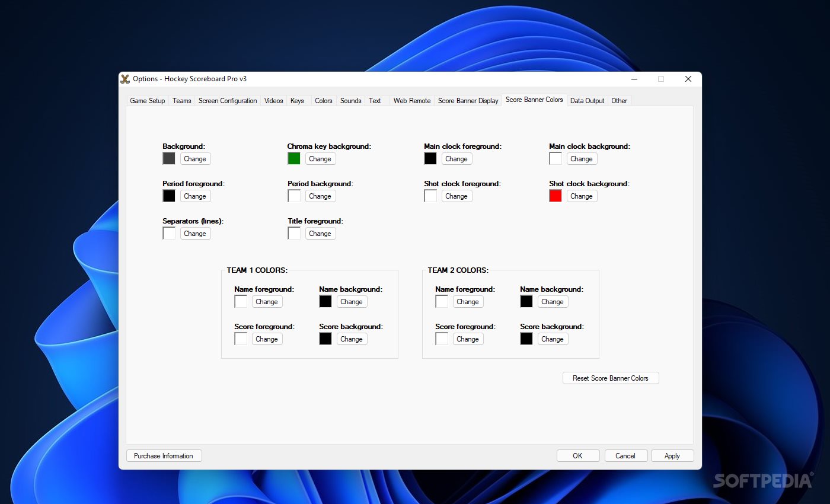830x504 pixels.
Task: Click the gray Background color swatch
Action: pos(169,158)
